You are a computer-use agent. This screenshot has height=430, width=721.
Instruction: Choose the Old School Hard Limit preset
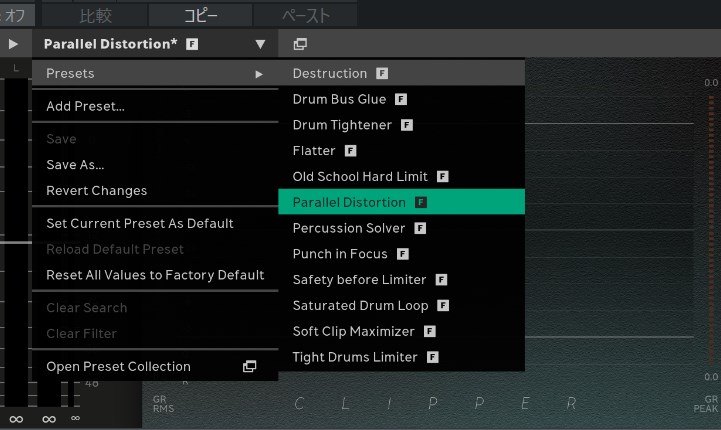click(360, 177)
